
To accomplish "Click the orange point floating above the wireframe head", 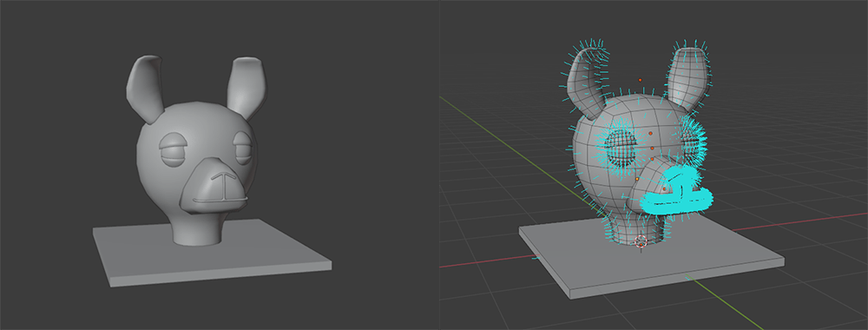I will pyautogui.click(x=640, y=80).
